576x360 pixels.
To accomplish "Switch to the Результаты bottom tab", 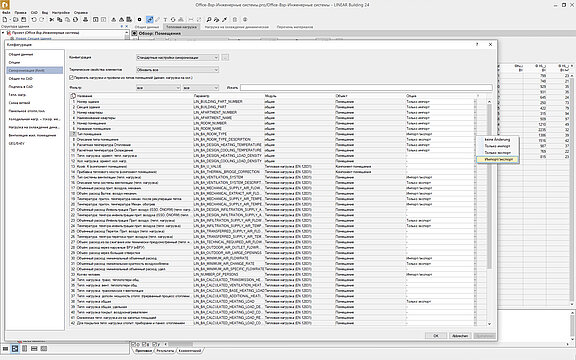I will click(165, 351).
